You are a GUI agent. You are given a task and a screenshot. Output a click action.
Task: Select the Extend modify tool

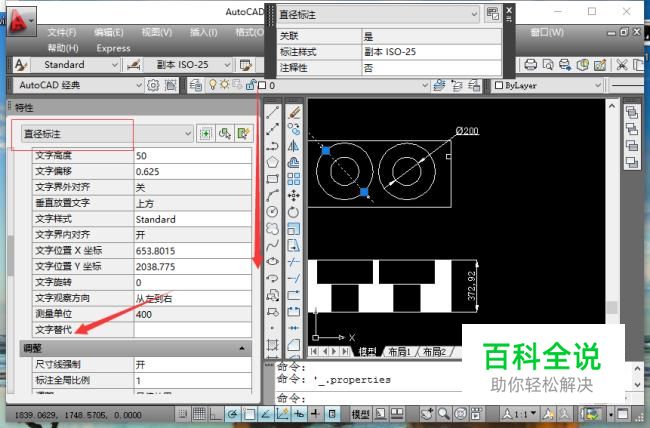(x=294, y=278)
